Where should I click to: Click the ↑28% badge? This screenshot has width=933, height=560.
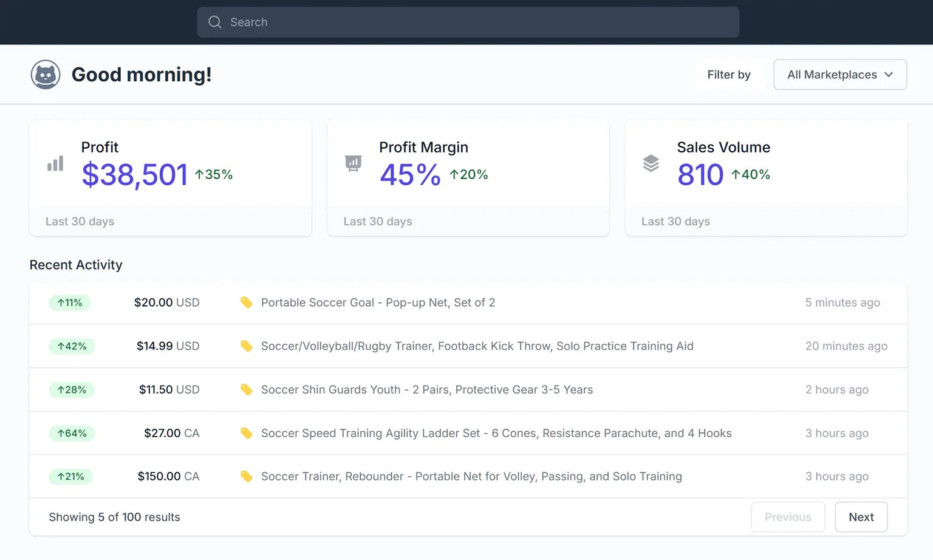72,390
